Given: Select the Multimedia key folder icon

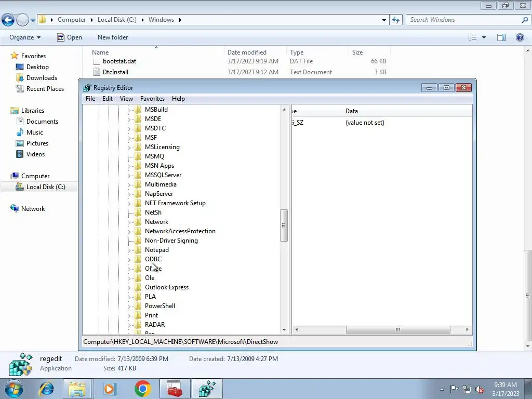Looking at the screenshot, I should (x=138, y=184).
